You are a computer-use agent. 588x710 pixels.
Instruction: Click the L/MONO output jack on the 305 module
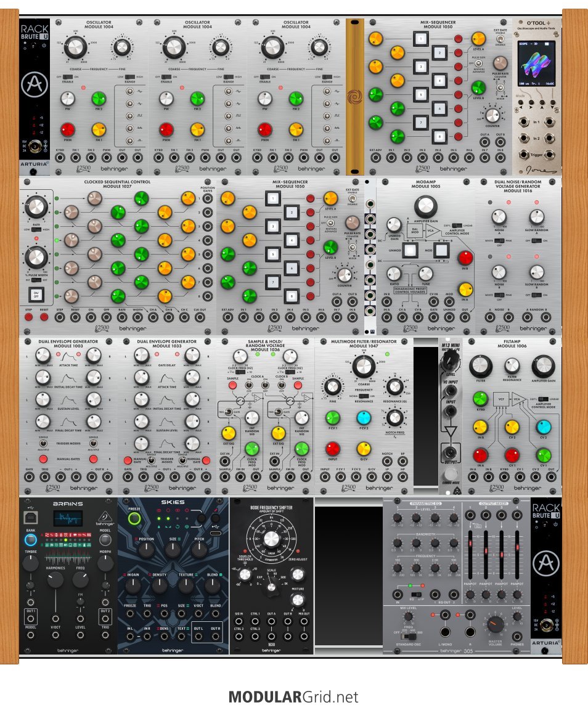click(x=445, y=632)
